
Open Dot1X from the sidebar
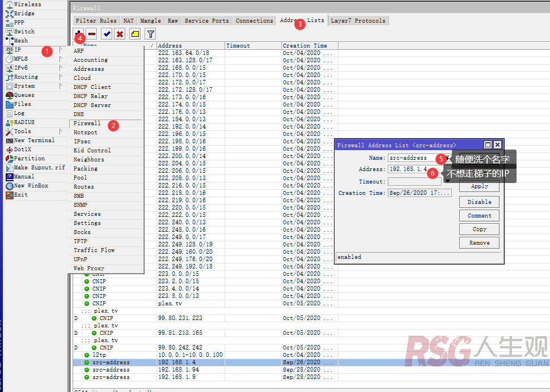click(18, 150)
